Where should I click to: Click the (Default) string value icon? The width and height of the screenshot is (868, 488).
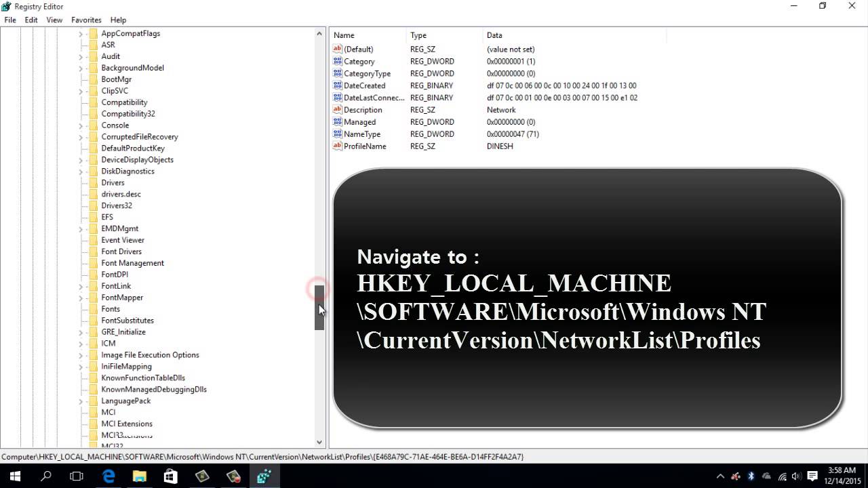tap(338, 49)
